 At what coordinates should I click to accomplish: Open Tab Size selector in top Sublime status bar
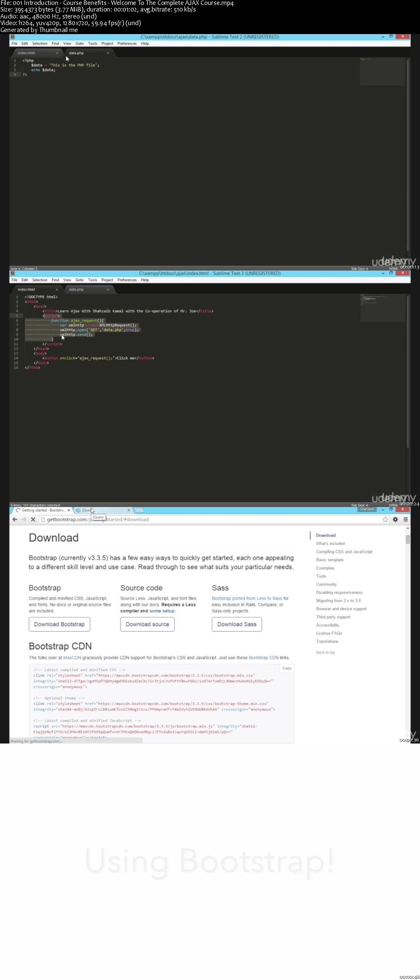click(x=359, y=269)
